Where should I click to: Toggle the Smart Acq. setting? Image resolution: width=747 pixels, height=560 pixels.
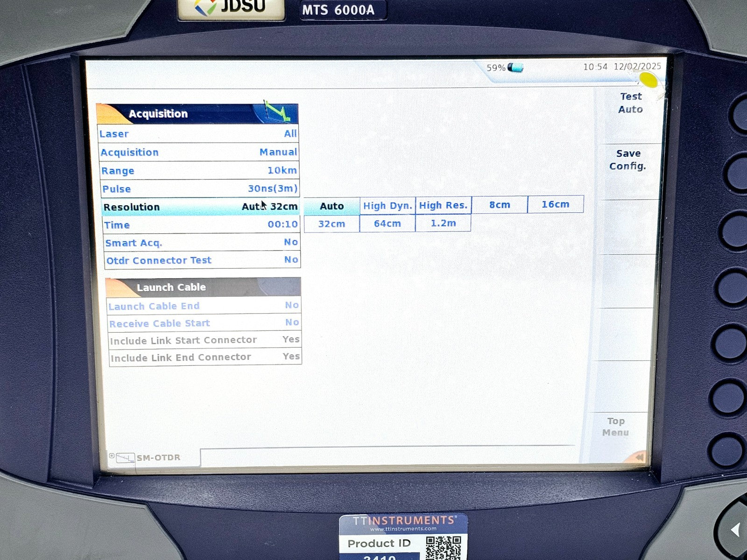tap(202, 243)
